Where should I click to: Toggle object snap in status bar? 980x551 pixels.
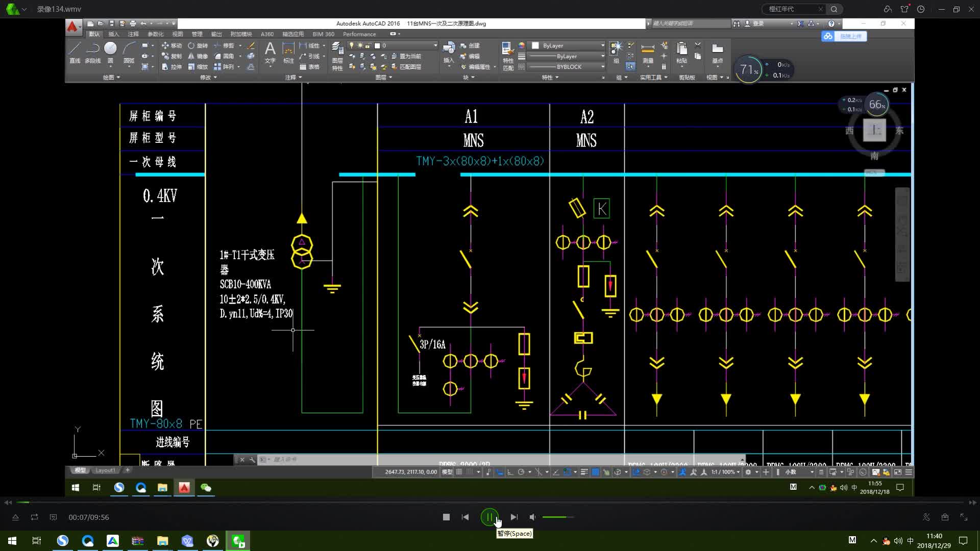567,472
